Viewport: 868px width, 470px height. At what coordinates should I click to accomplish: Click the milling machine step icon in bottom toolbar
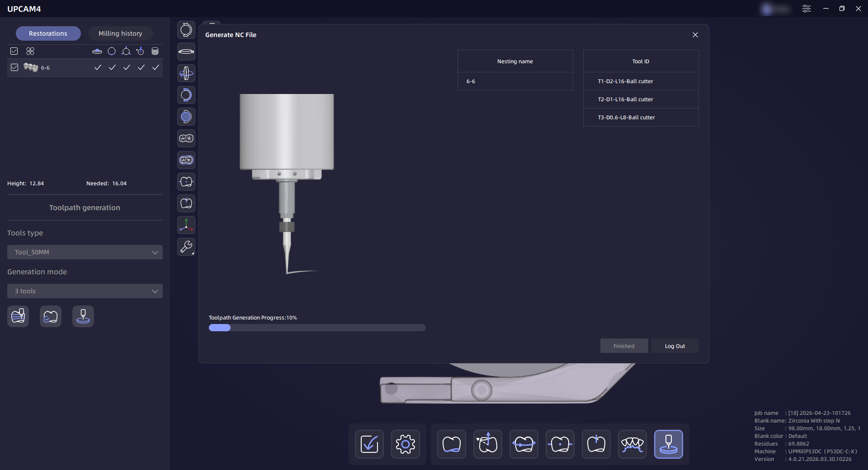click(668, 444)
